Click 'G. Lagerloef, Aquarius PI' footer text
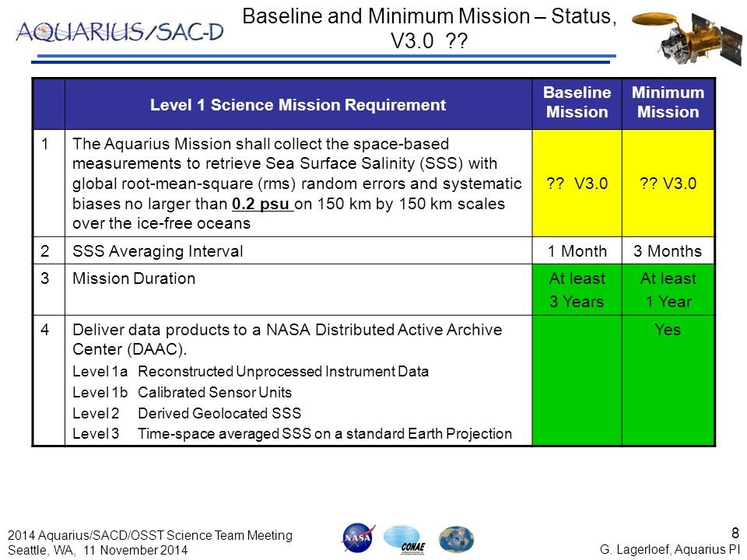The width and height of the screenshot is (747, 560). [x=670, y=550]
